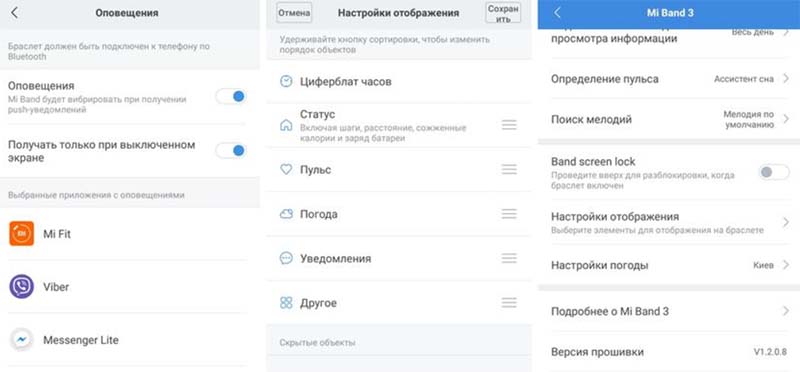Tap the clock icon next to Циферблат часов
The height and width of the screenshot is (372, 800).
tap(286, 81)
